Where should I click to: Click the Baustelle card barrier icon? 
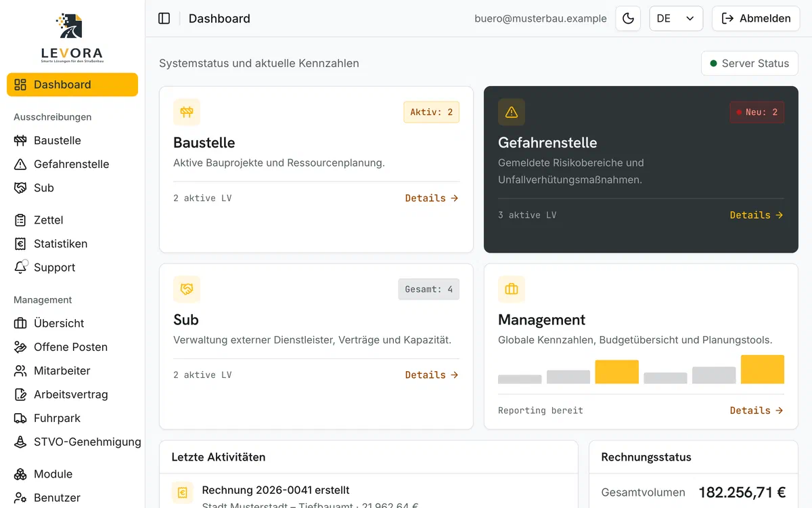pos(187,112)
